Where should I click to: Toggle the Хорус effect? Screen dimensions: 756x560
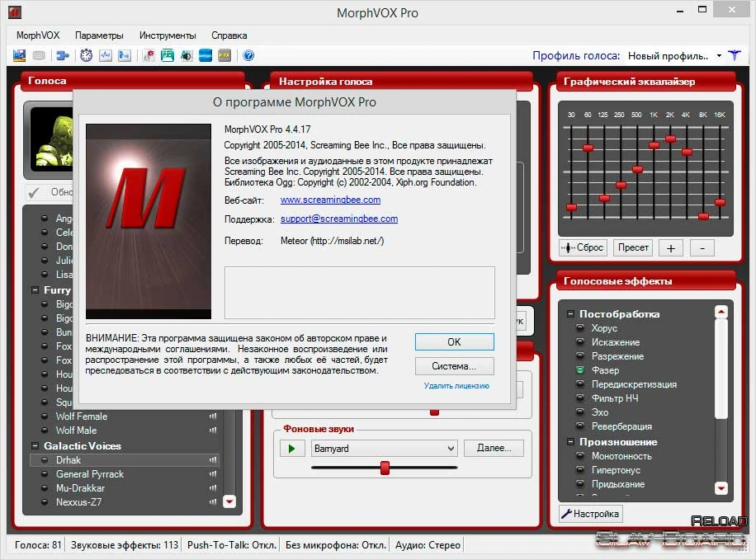pos(580,328)
